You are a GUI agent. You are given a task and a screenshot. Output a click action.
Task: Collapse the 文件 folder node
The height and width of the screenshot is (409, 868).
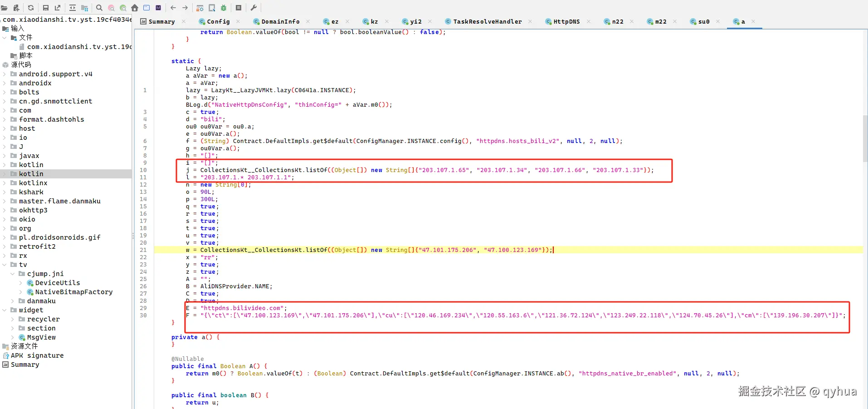pyautogui.click(x=5, y=38)
